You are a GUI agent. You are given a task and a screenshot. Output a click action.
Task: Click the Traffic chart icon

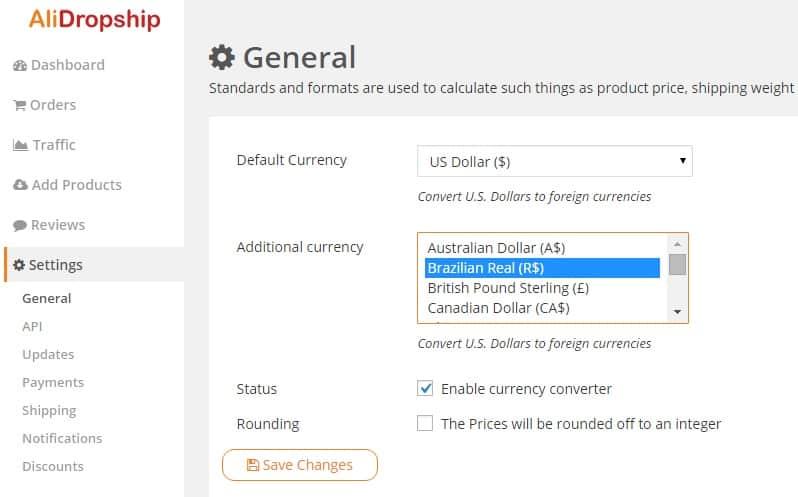(20, 145)
